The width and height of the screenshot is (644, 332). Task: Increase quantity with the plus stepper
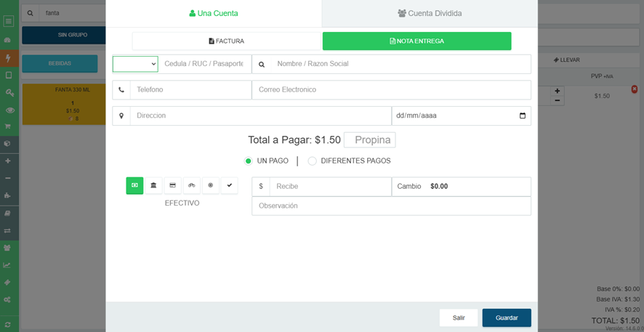click(557, 91)
